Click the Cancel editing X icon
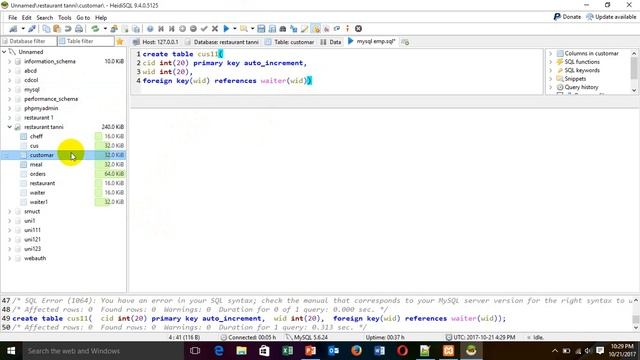Screen dimensions: 640x360 pyautogui.click(x=215, y=29)
